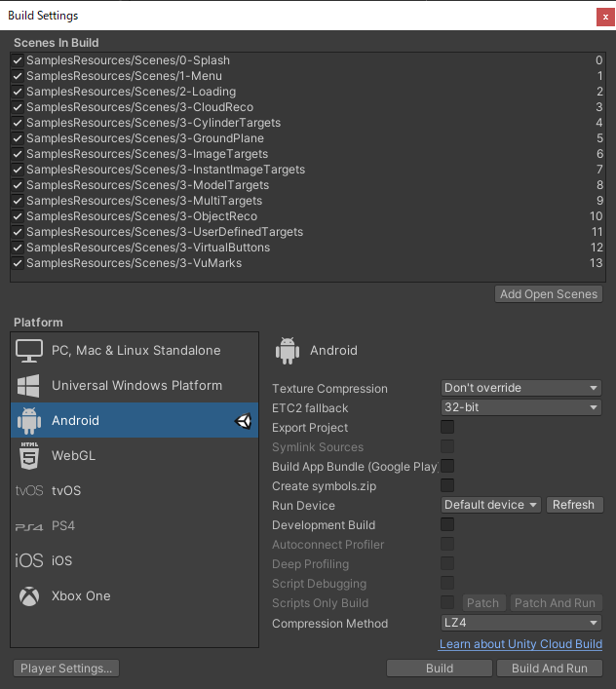Toggle the 3-UserDefinedTargets scene checkbox
The width and height of the screenshot is (616, 689).
point(18,232)
